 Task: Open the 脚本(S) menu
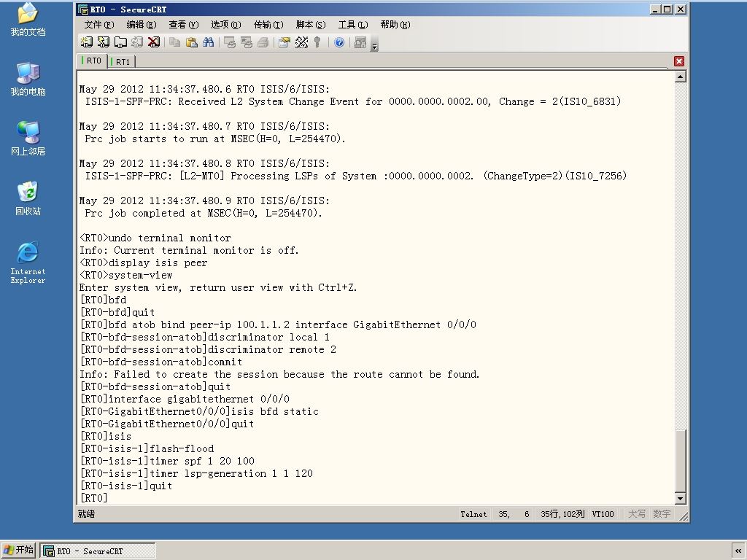point(311,25)
